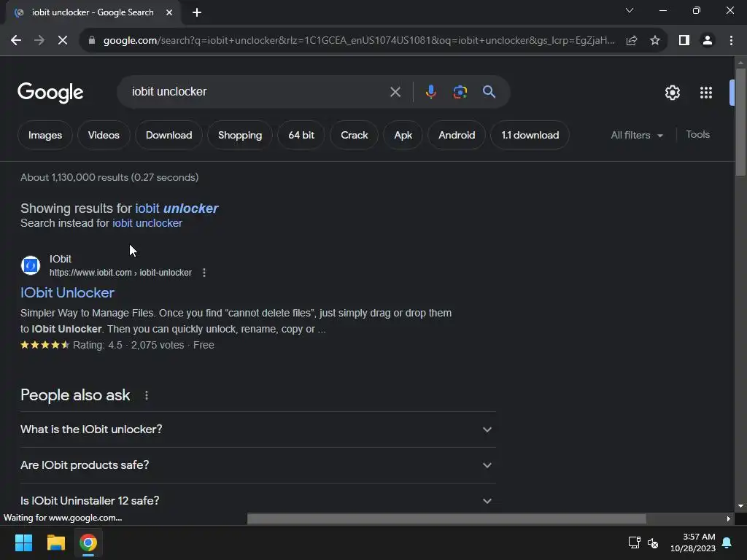Open the All filters dropdown
747x560 pixels.
coord(637,135)
